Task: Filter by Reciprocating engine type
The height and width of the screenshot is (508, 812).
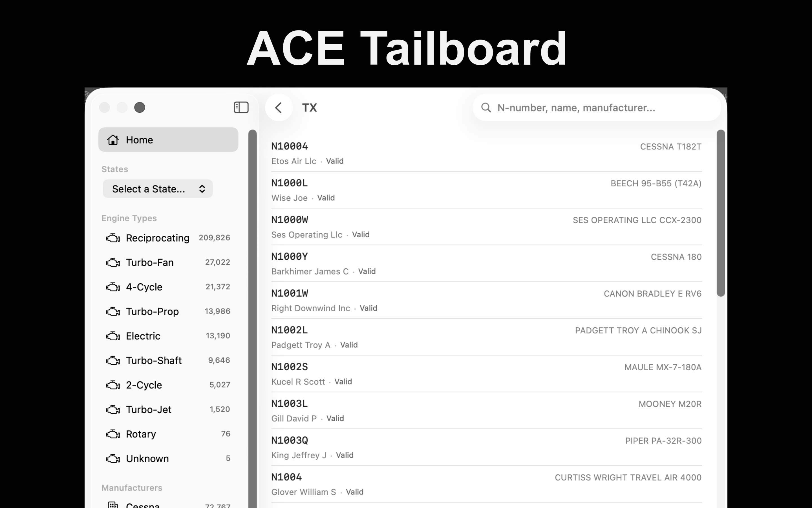Action: [x=168, y=238]
